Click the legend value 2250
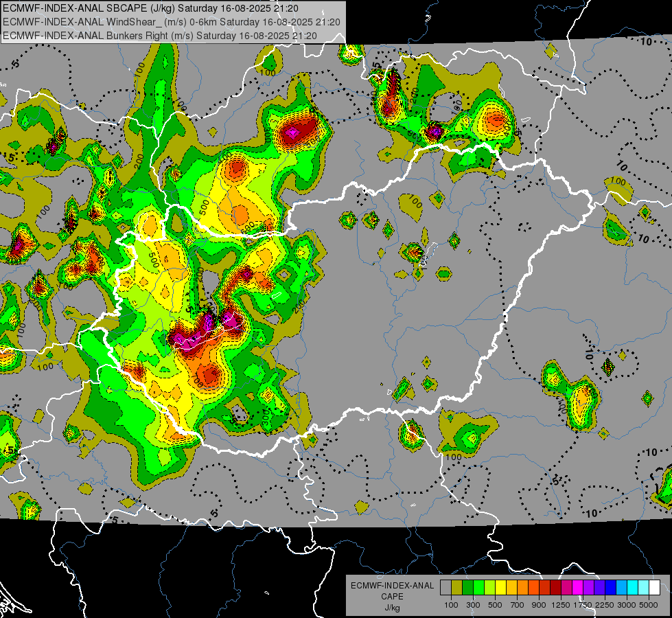Screen dimensions: 672x618 click(605, 605)
